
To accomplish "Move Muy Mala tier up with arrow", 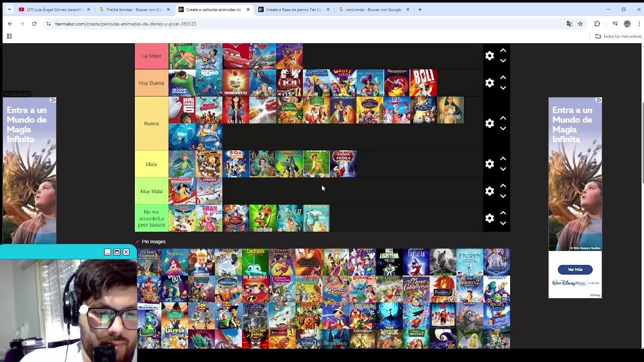I will tap(503, 186).
